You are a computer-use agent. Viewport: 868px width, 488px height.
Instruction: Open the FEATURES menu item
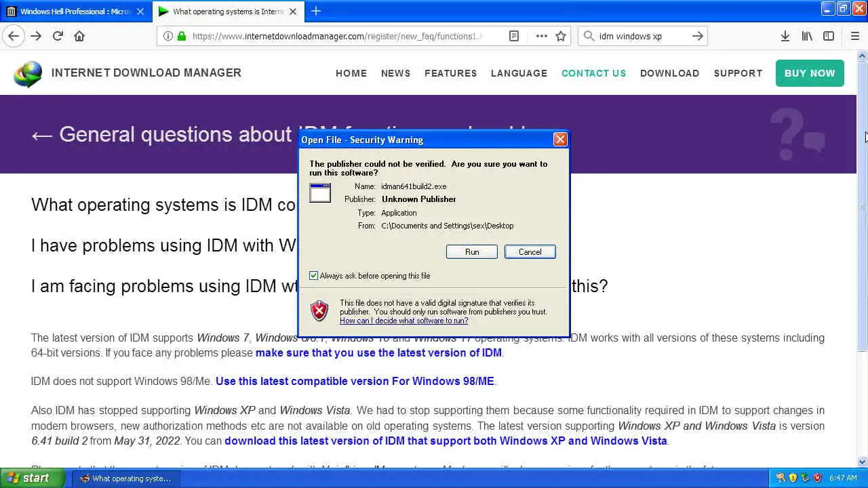coord(451,73)
